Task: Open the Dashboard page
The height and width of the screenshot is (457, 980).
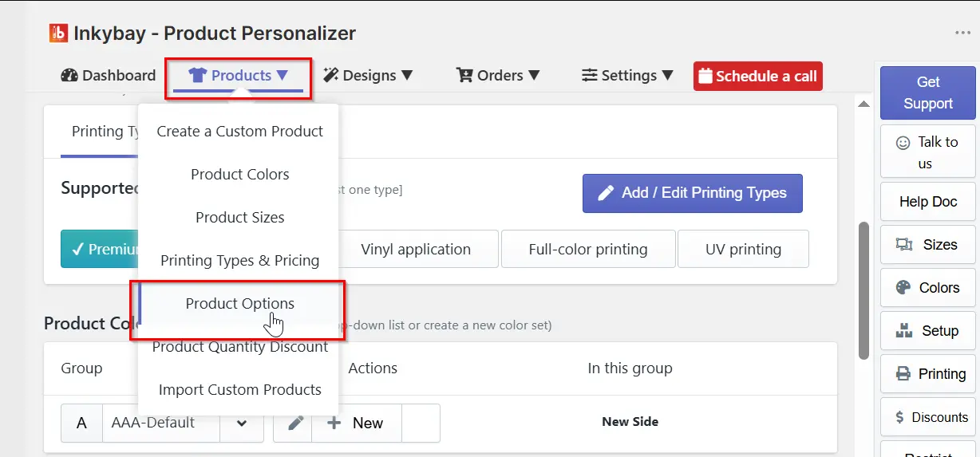Action: tap(108, 76)
